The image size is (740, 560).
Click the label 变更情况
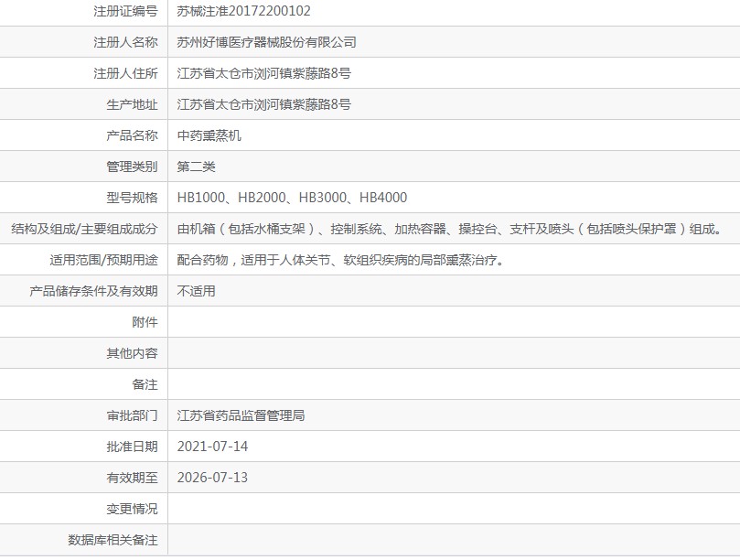point(132,509)
